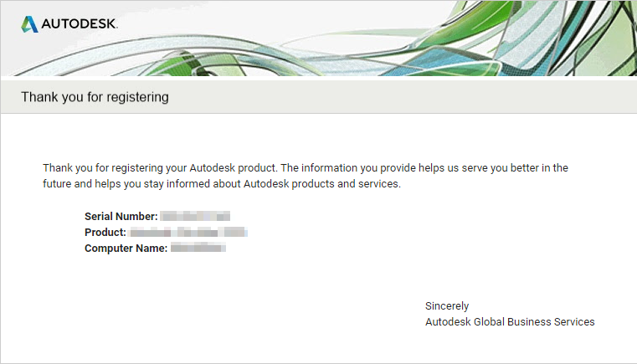Click the "Computer Name:" label

126,249
